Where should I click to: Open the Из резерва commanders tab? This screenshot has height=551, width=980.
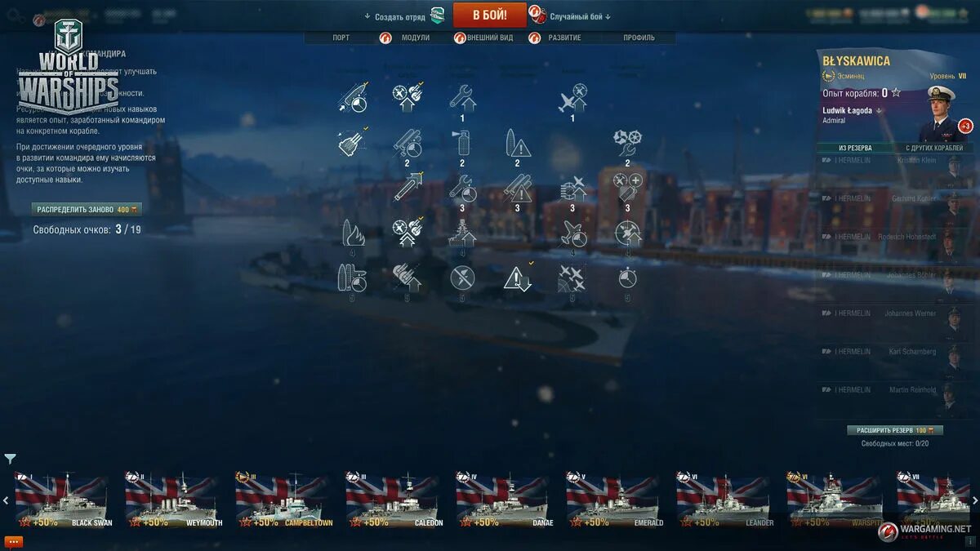(x=855, y=148)
